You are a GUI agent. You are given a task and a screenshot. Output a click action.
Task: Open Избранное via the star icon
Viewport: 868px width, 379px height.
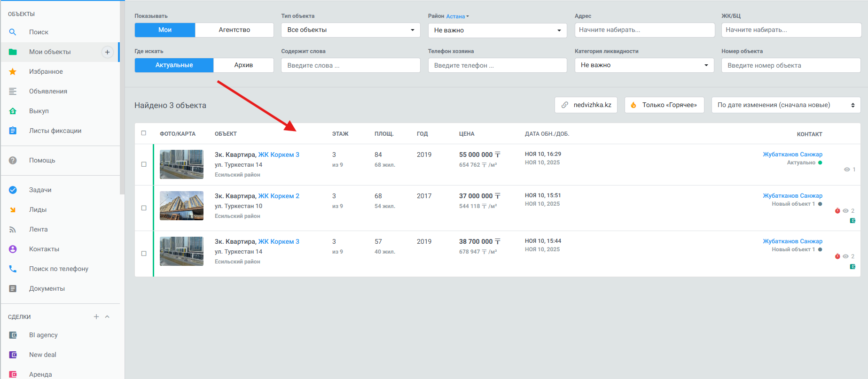point(13,71)
